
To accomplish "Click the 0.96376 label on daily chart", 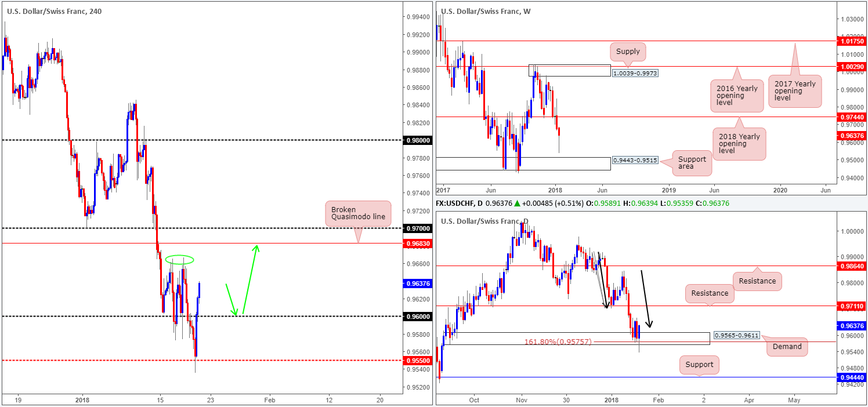I will coord(852,326).
